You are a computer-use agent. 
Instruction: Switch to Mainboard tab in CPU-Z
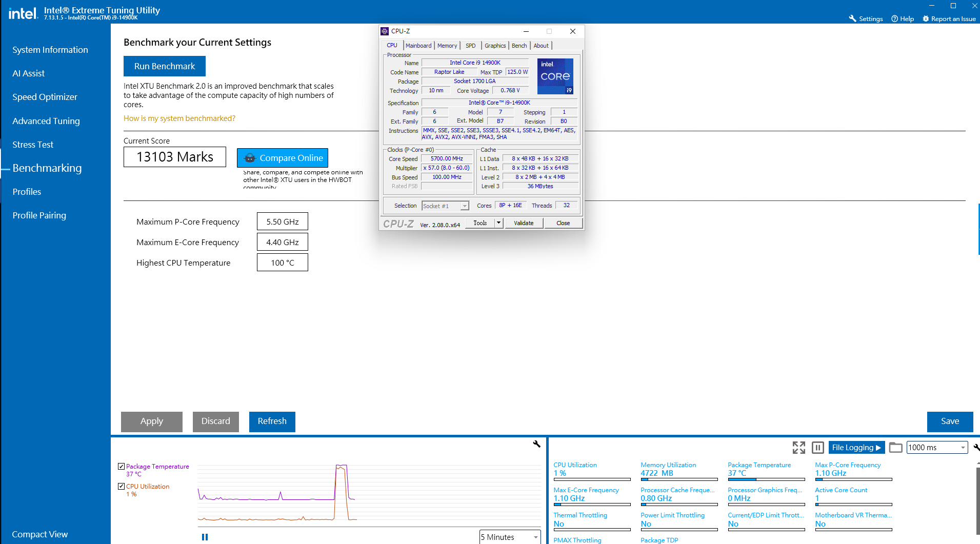[418, 46]
